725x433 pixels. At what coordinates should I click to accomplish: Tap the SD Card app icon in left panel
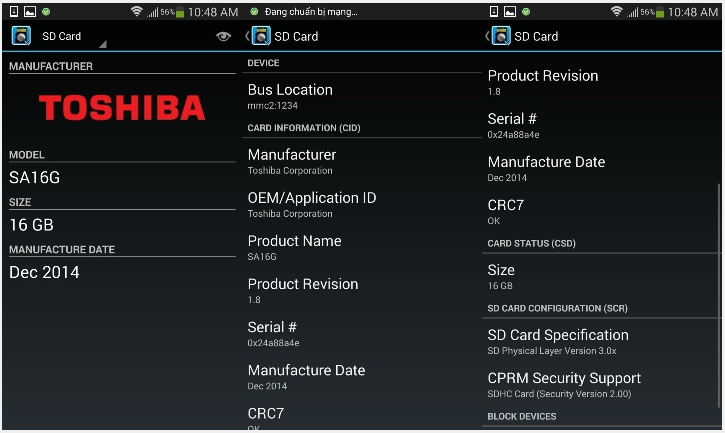pos(20,36)
